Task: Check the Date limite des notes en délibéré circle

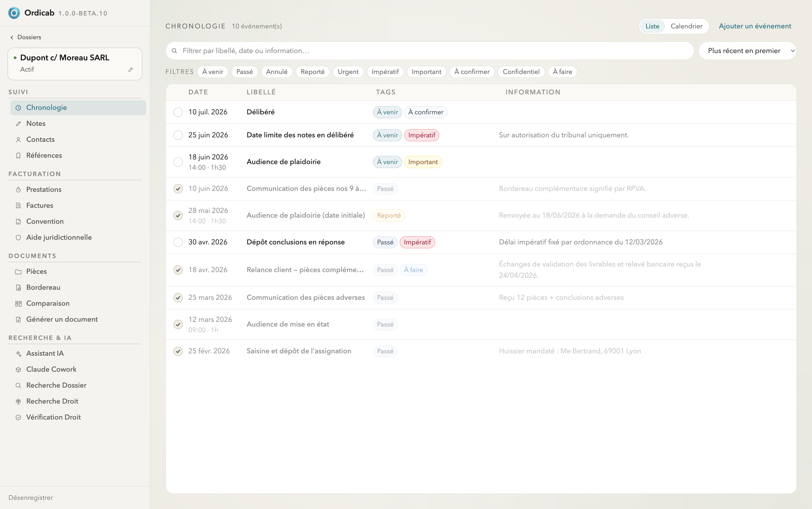Action: click(178, 135)
